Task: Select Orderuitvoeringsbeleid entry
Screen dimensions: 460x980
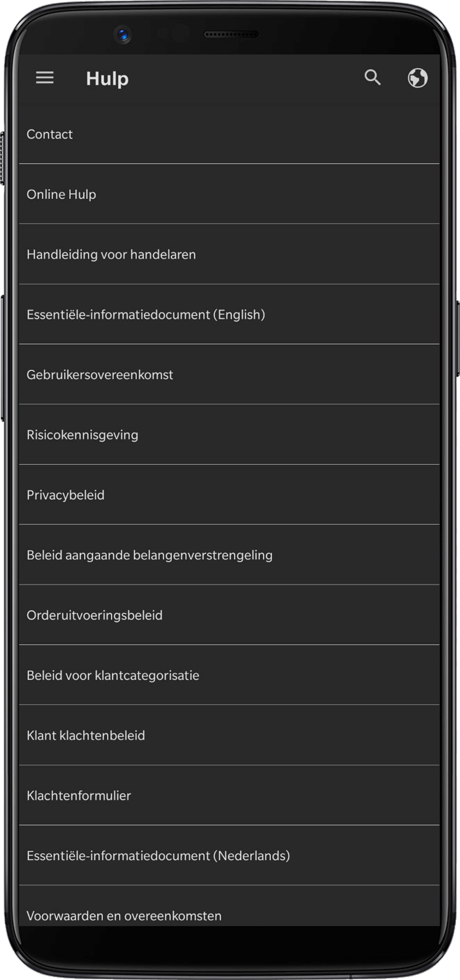Action: click(94, 615)
